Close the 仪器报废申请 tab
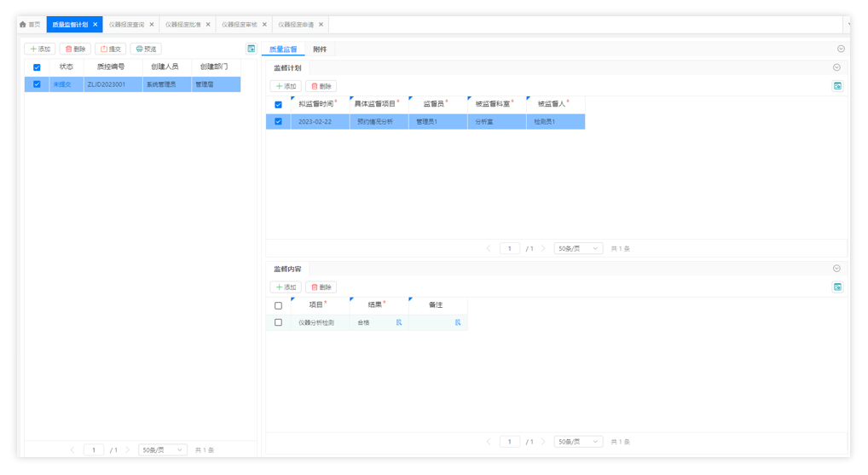Image resolution: width=868 pixels, height=475 pixels. click(x=321, y=25)
